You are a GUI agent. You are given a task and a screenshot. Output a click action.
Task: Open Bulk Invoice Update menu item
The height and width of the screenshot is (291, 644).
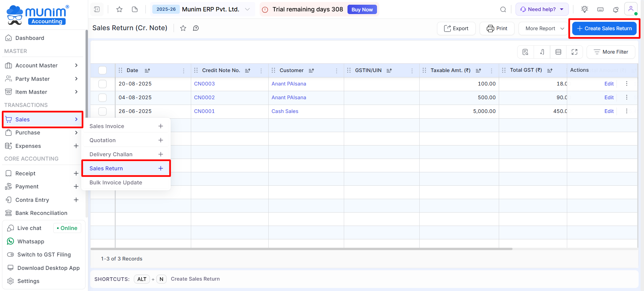tap(116, 182)
